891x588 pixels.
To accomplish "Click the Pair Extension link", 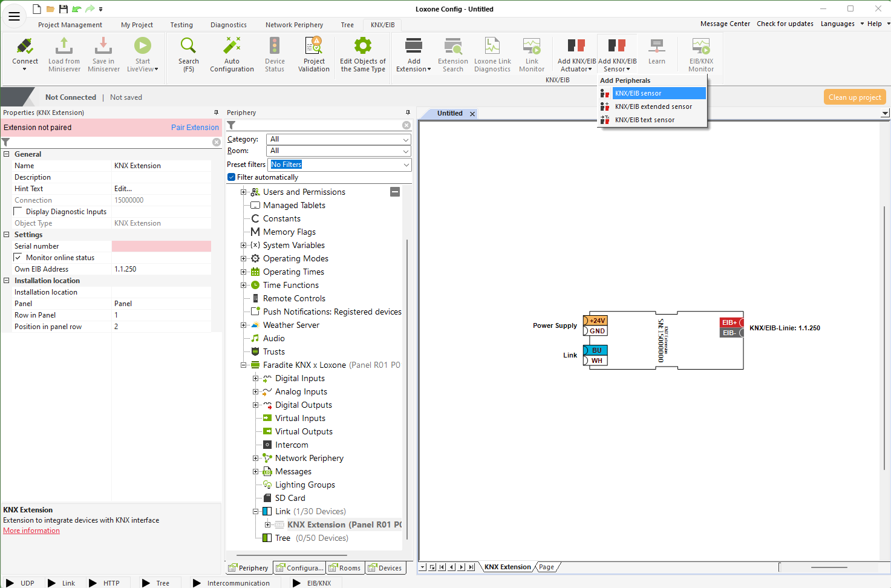I will [195, 128].
